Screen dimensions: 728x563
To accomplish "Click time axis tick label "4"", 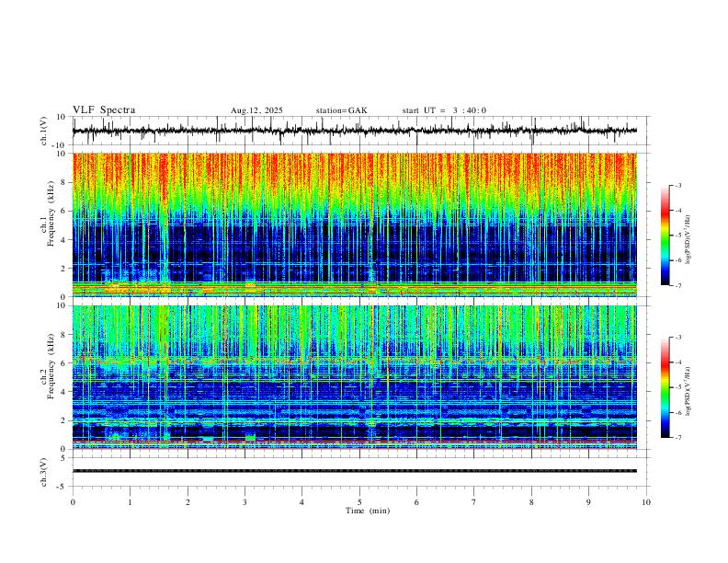I will 302,502.
